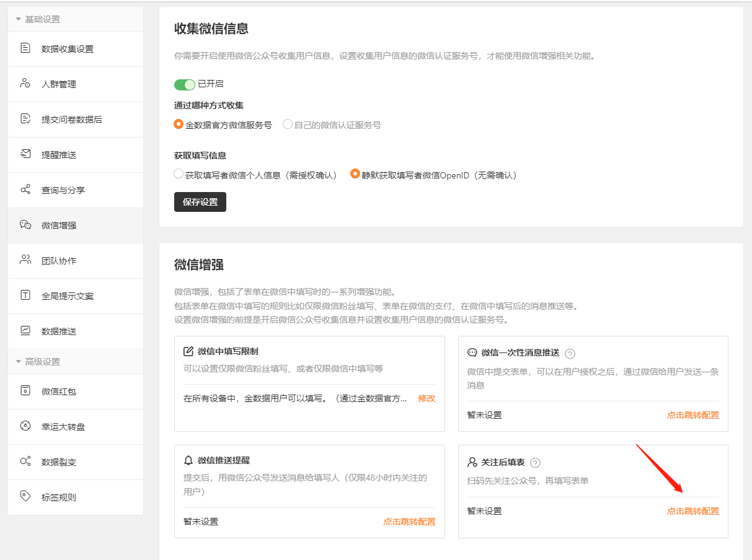This screenshot has width=752, height=560.
Task: Click 暂未设置 in 微信一次性消息推送 card
Action: point(484,415)
